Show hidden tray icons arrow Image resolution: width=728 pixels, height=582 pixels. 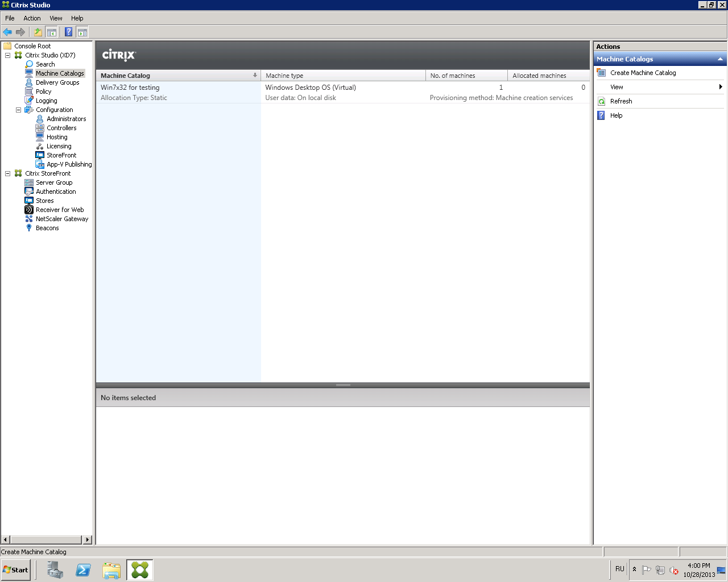point(634,569)
